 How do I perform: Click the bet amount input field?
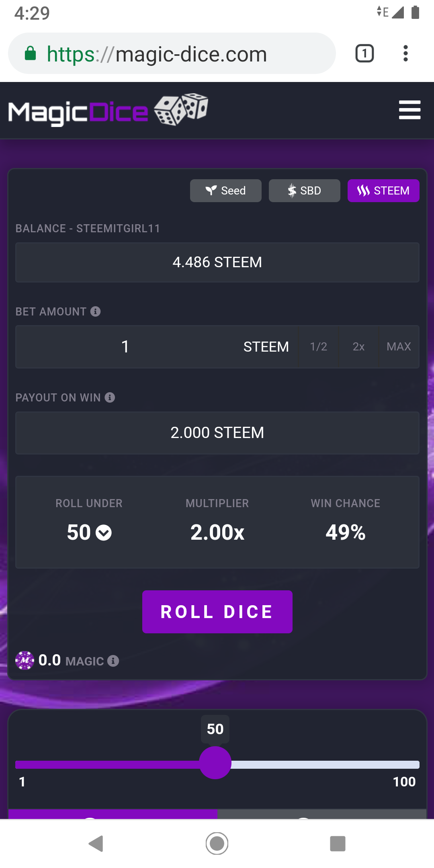[x=125, y=347]
